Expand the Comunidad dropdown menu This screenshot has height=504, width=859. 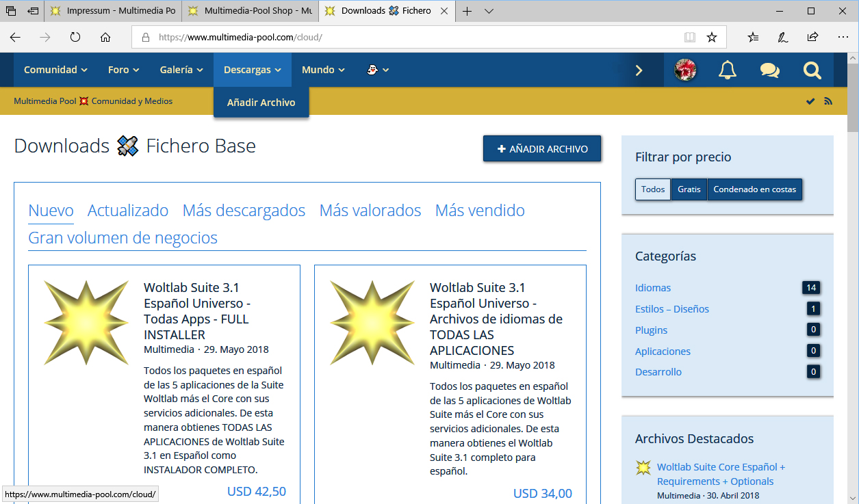click(x=55, y=70)
